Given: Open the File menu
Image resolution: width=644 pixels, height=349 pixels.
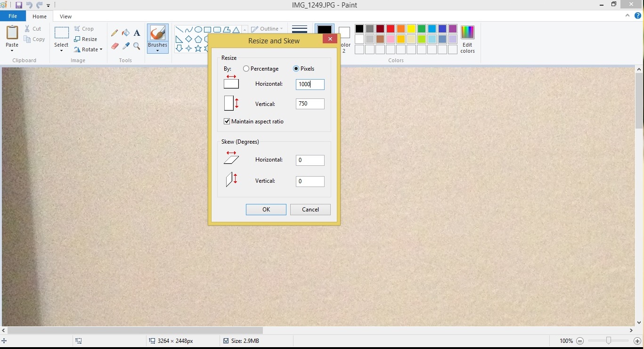Looking at the screenshot, I should (x=13, y=16).
